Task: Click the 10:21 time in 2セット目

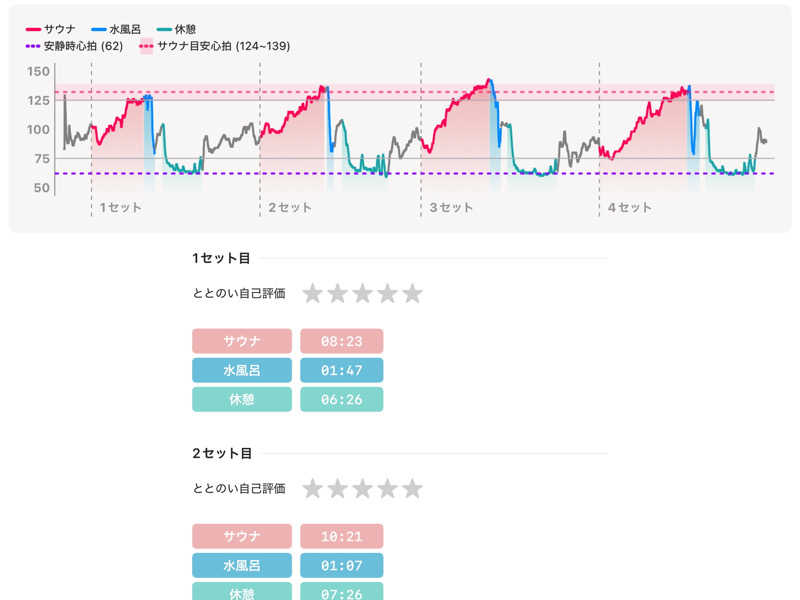Action: [x=341, y=536]
